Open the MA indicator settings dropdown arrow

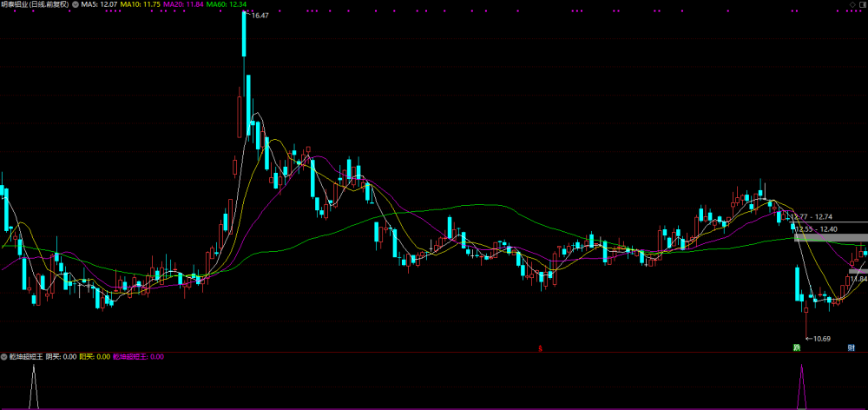[x=76, y=3]
